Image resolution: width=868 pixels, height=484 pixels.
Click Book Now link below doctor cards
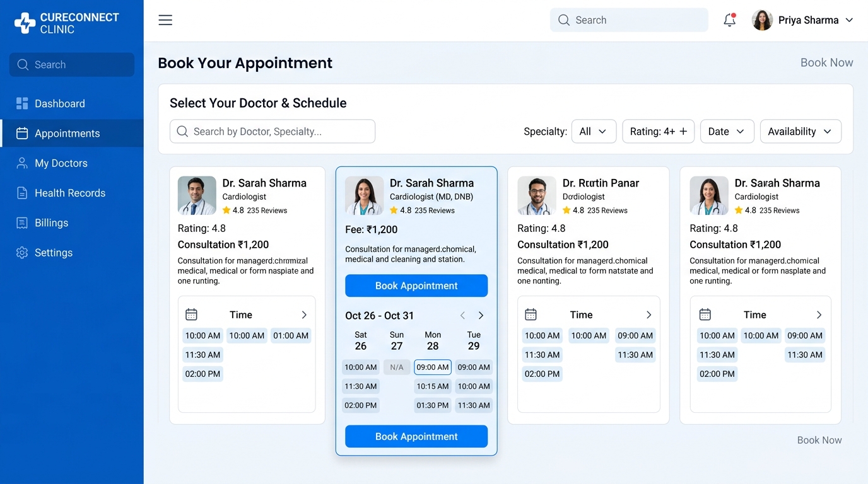[819, 440]
